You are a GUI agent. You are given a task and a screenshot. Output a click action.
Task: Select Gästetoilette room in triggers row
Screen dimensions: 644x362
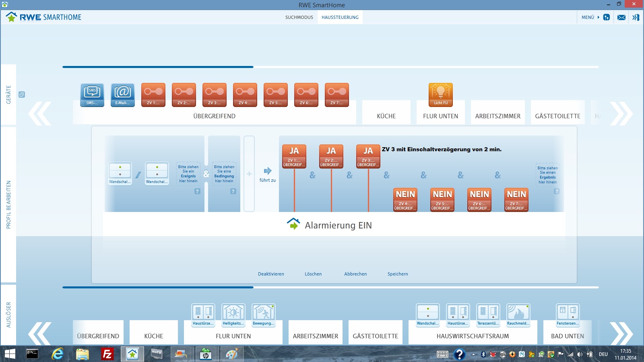pyautogui.click(x=376, y=332)
